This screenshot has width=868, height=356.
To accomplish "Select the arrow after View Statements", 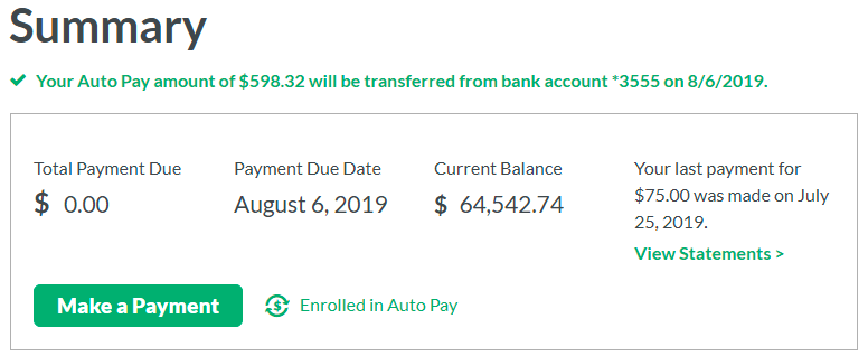I will [x=780, y=254].
